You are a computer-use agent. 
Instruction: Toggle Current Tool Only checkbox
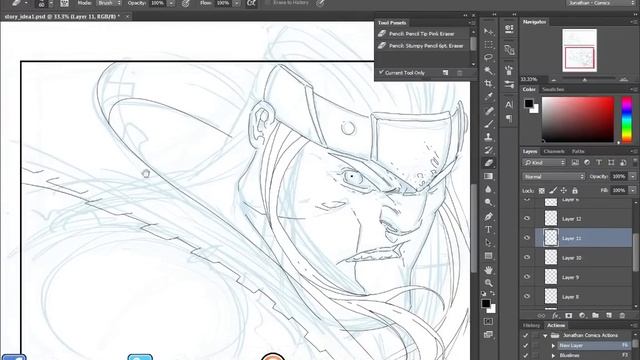pos(381,72)
